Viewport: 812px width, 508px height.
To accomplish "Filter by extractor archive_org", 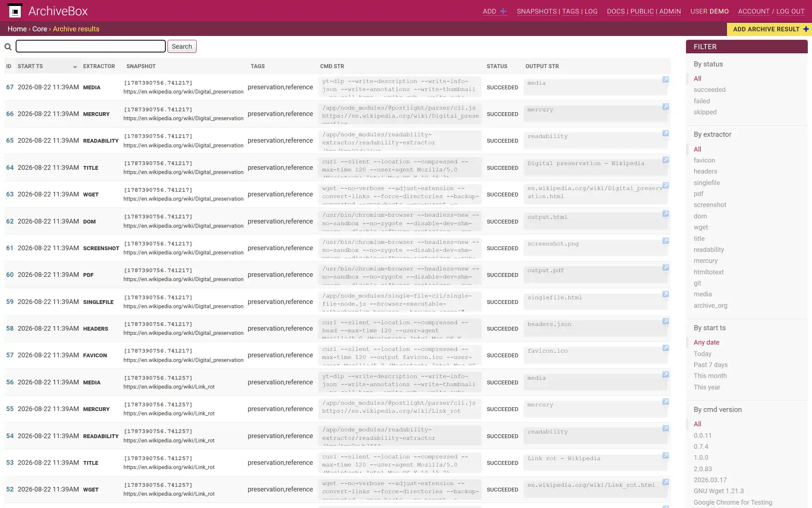I will pyautogui.click(x=710, y=306).
